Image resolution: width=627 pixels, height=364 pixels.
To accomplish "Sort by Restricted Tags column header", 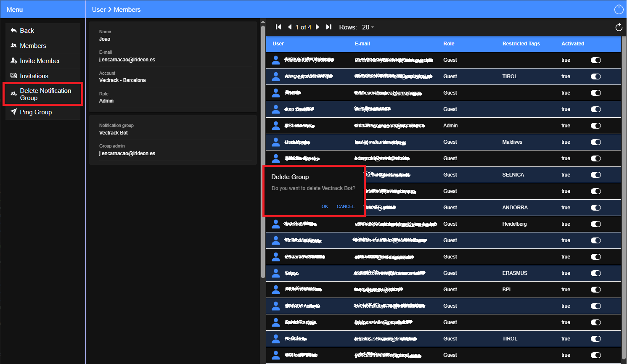I will (521, 44).
